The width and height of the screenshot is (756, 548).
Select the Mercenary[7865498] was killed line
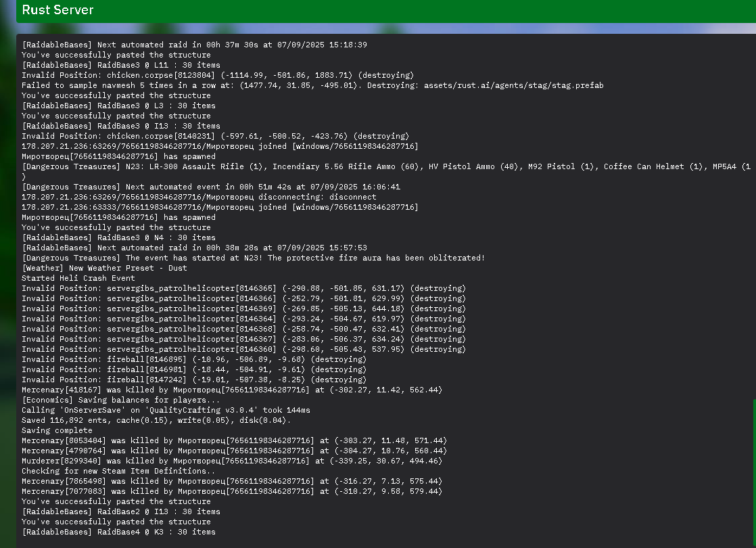point(232,480)
